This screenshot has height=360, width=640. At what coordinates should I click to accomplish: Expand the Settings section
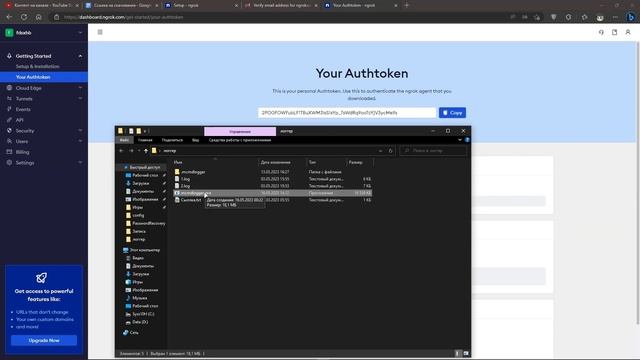coord(80,162)
